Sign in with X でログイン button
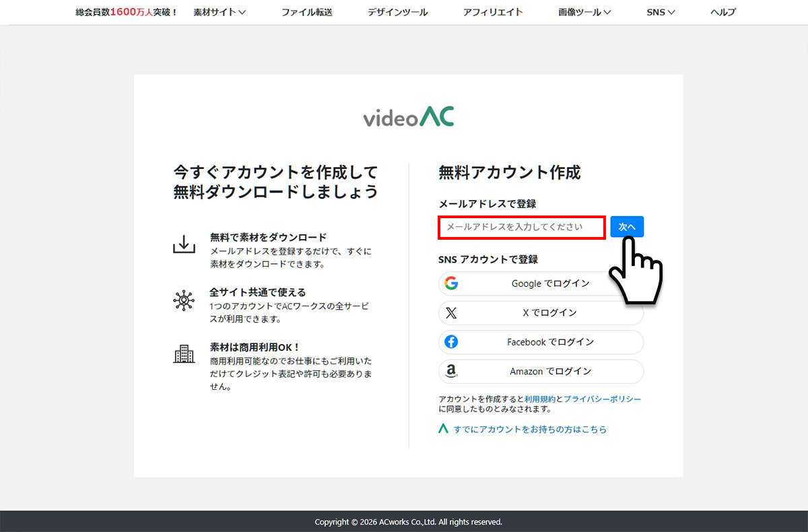808x532 pixels. pos(541,313)
